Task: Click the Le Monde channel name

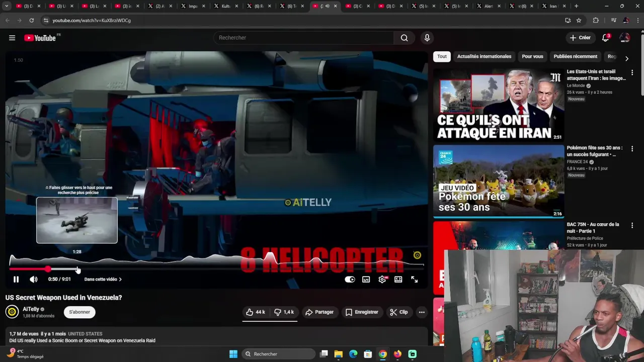Action: [576, 85]
